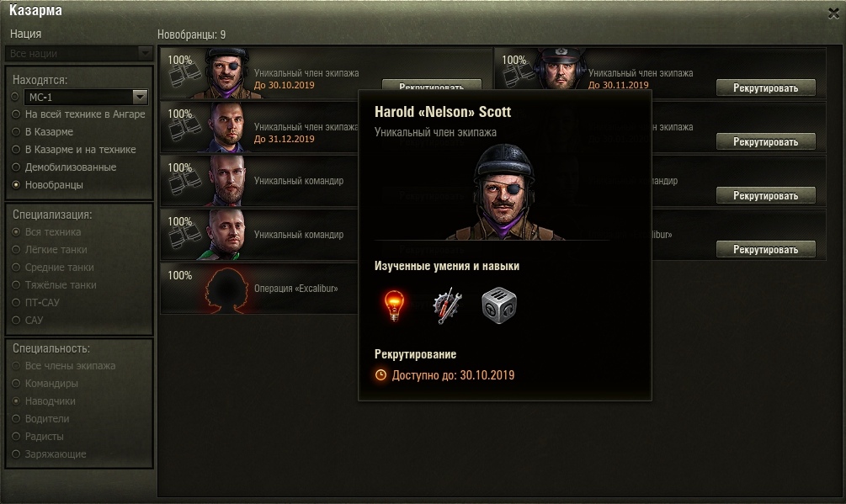
Task: Close the Казарма window
Action: pyautogui.click(x=833, y=14)
